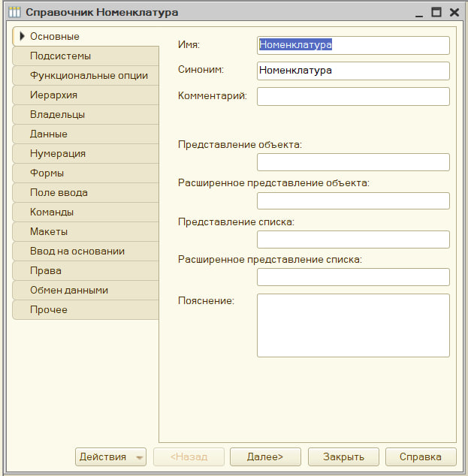This screenshot has height=476, width=468.
Task: Switch to Функциональные опции tab
Action: pos(86,75)
